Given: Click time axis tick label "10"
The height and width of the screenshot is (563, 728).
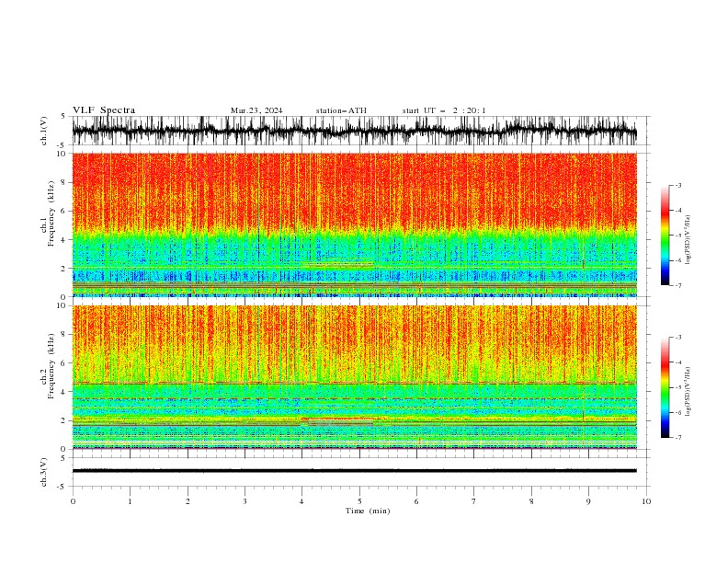Looking at the screenshot, I should click(x=646, y=501).
